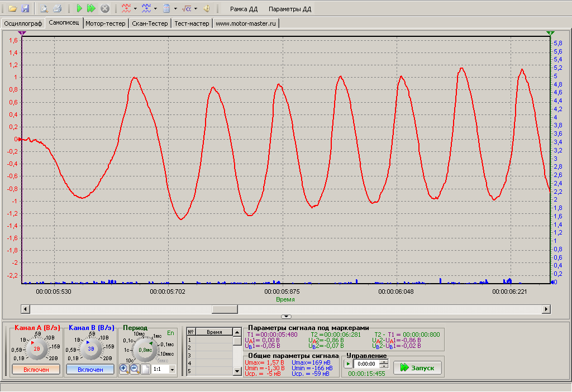Toggle Канал B Включен button
Screen dimensions: 572x392
pos(90,370)
